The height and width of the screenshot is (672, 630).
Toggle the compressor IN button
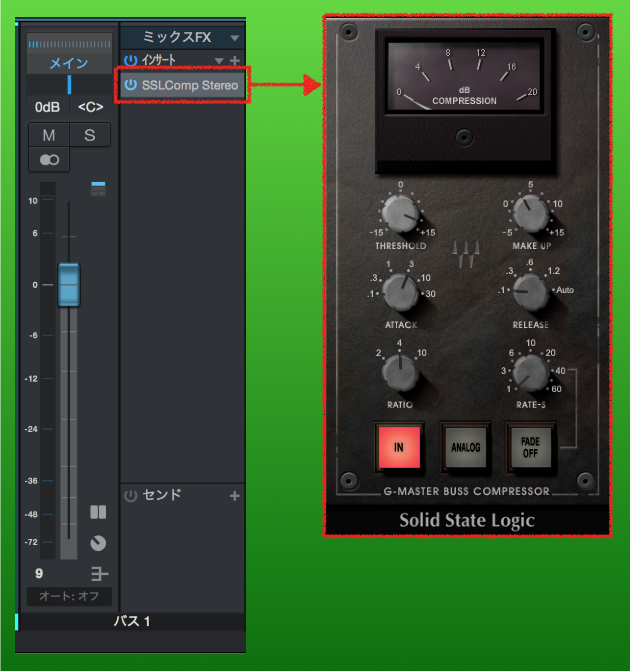pyautogui.click(x=399, y=447)
